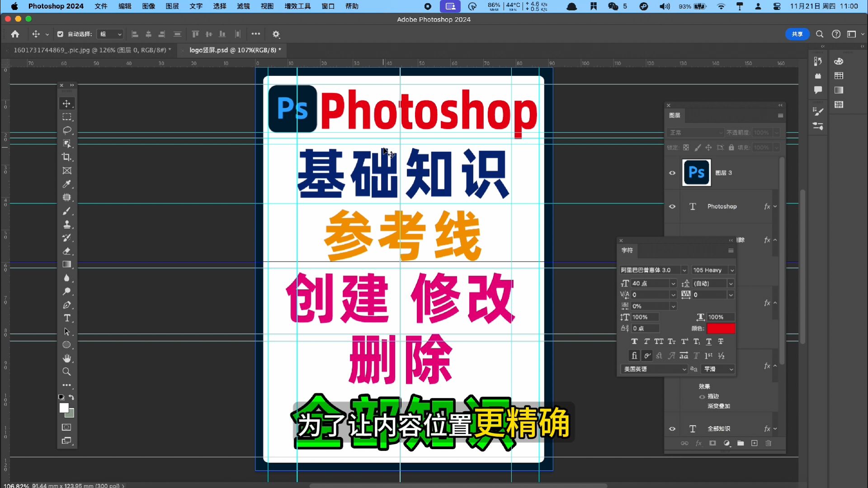Toggle Quick Mask mode
Screen dimensions: 868x488
(x=67, y=427)
